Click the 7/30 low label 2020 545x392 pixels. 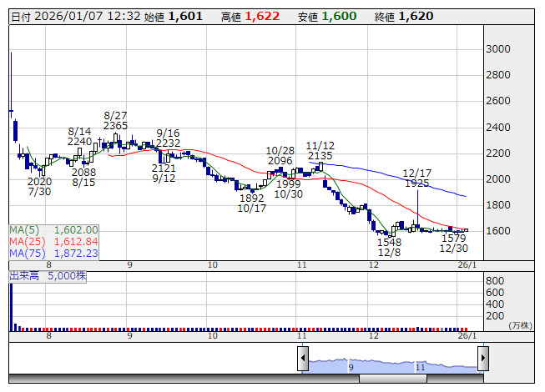click(x=39, y=181)
